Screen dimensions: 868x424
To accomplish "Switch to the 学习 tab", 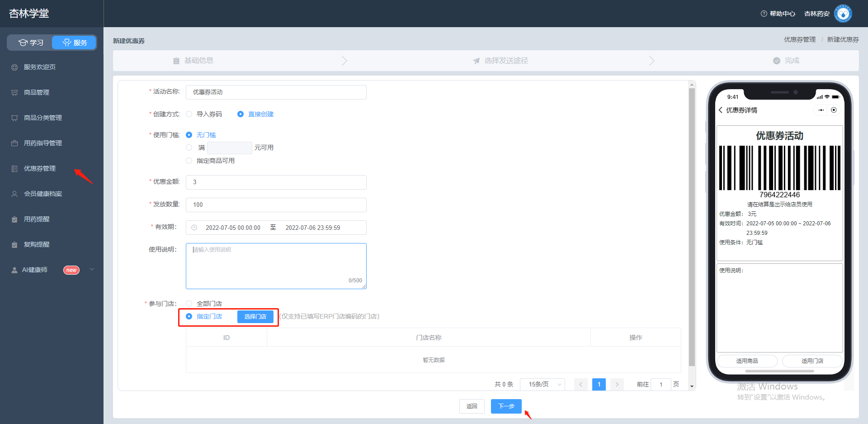I will pyautogui.click(x=30, y=43).
